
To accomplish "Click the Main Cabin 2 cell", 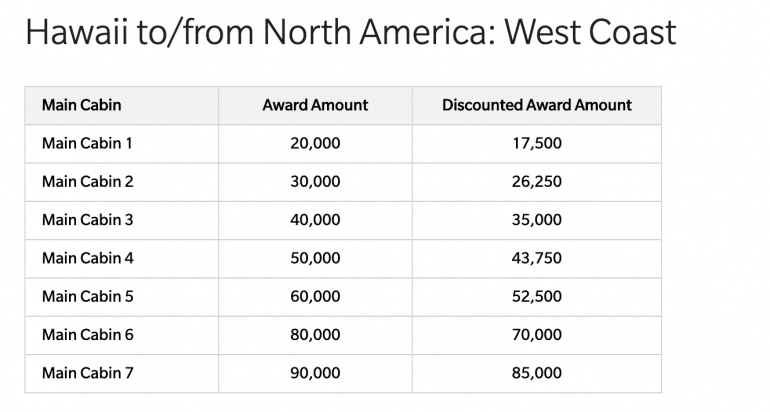I will [x=87, y=182].
